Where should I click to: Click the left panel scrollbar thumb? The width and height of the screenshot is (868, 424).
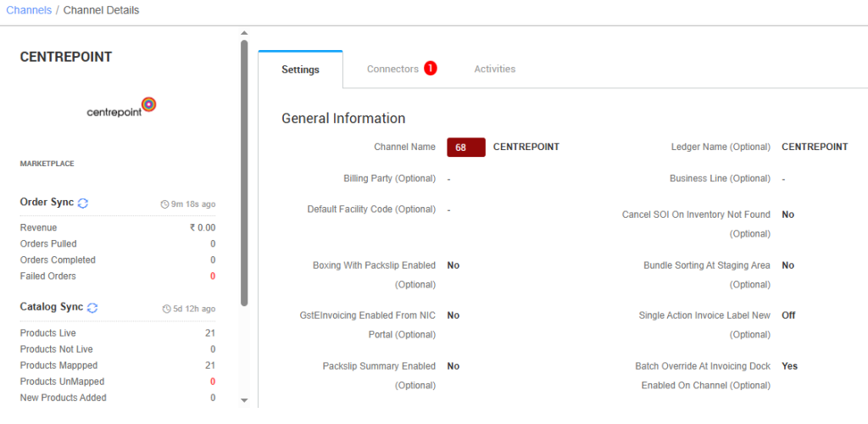coord(244,172)
